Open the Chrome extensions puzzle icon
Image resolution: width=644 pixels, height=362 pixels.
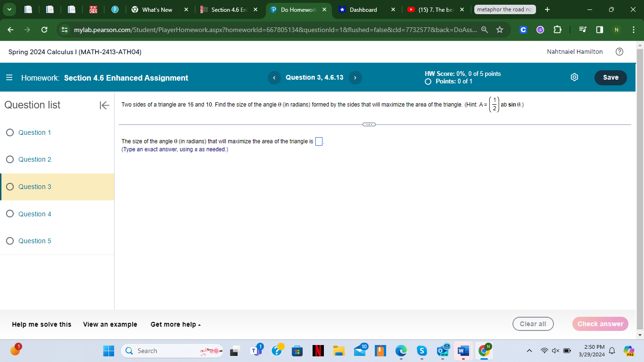[557, 30]
